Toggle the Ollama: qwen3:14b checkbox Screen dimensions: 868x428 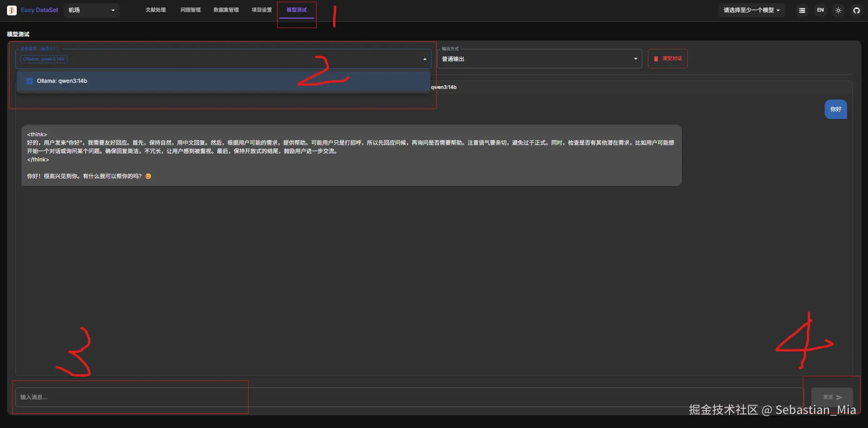click(30, 81)
